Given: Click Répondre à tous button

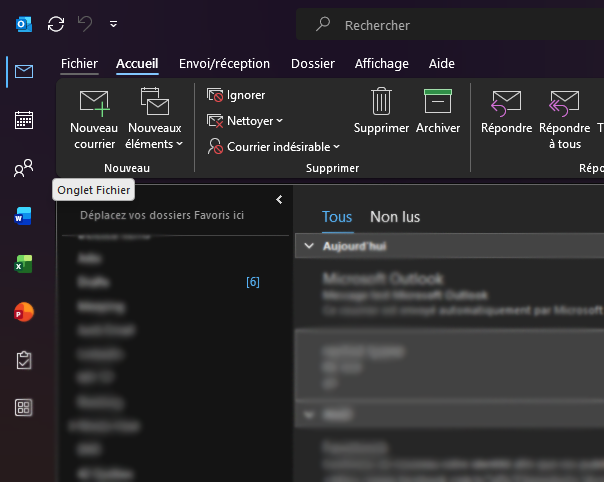Looking at the screenshot, I should click(564, 119).
